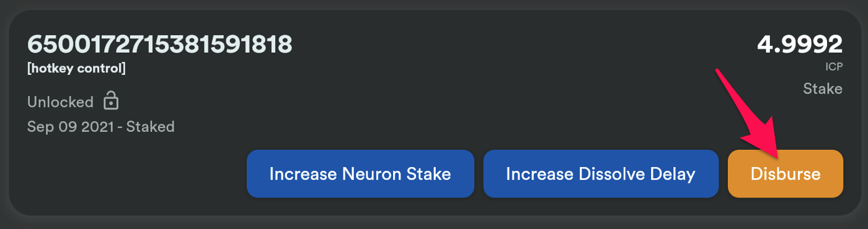The width and height of the screenshot is (868, 229).
Task: Select the orange button labeled Disburse
Action: pyautogui.click(x=786, y=174)
